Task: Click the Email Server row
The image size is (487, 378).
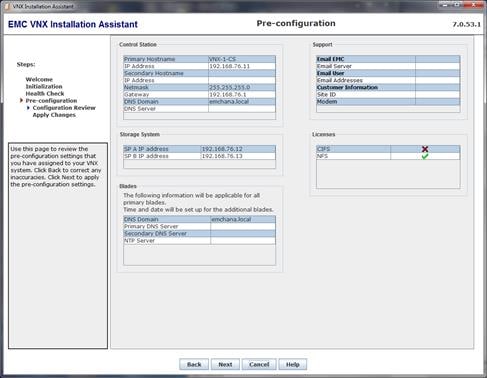Action: (x=388, y=66)
